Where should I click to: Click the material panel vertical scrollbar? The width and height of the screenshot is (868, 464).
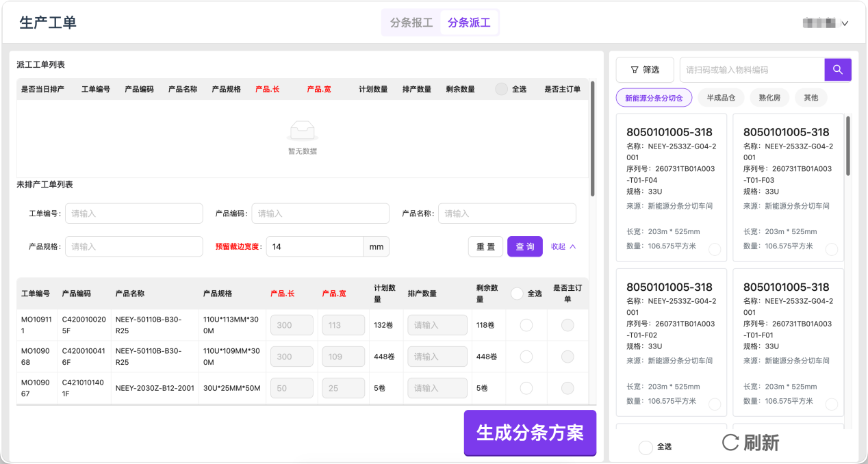(848, 145)
